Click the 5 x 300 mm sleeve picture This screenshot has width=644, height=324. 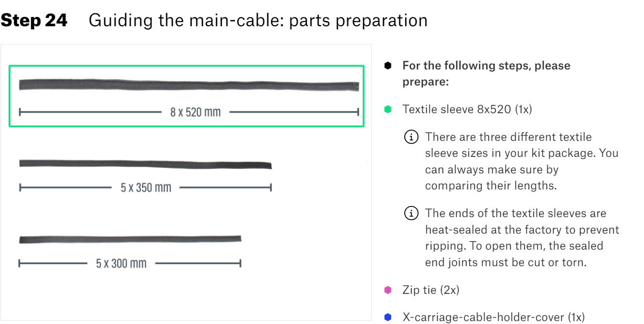[130, 239]
